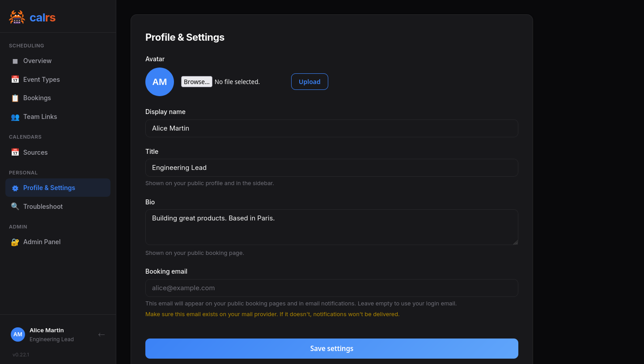This screenshot has height=364, width=644.
Task: Open Event Types via its calendar icon
Action: 15,79
